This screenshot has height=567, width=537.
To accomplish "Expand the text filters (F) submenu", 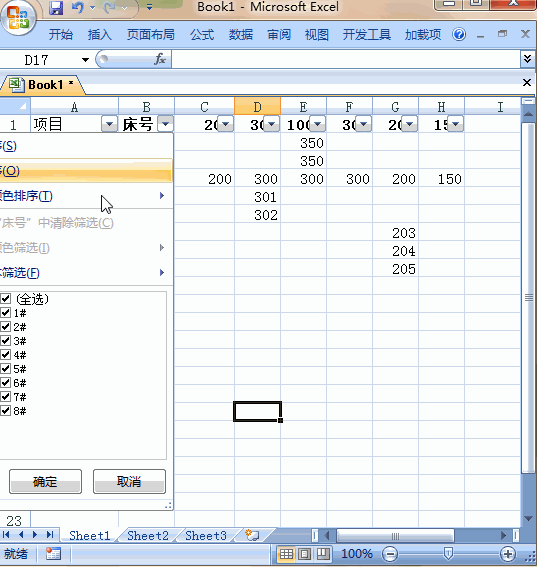I will click(86, 273).
